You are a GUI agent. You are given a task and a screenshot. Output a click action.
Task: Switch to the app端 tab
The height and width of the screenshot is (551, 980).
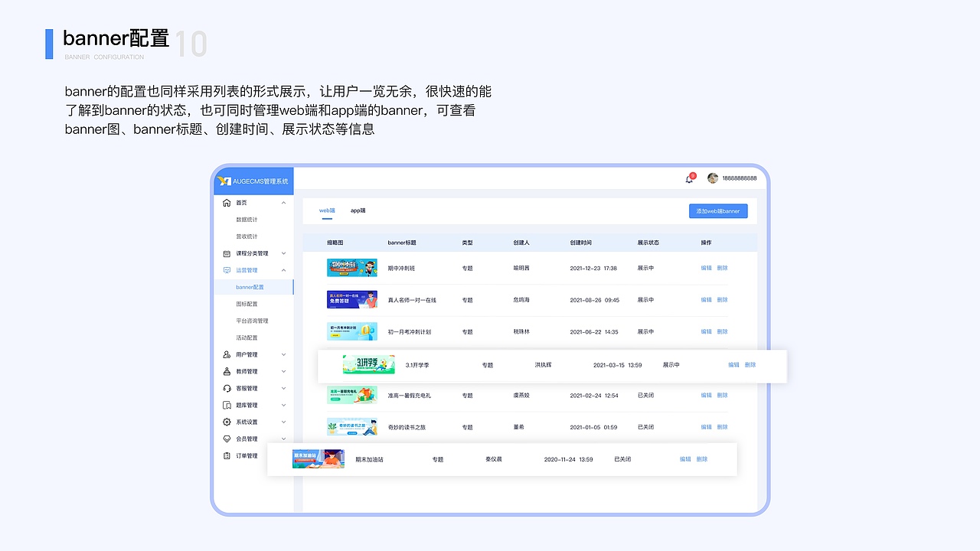(x=357, y=210)
